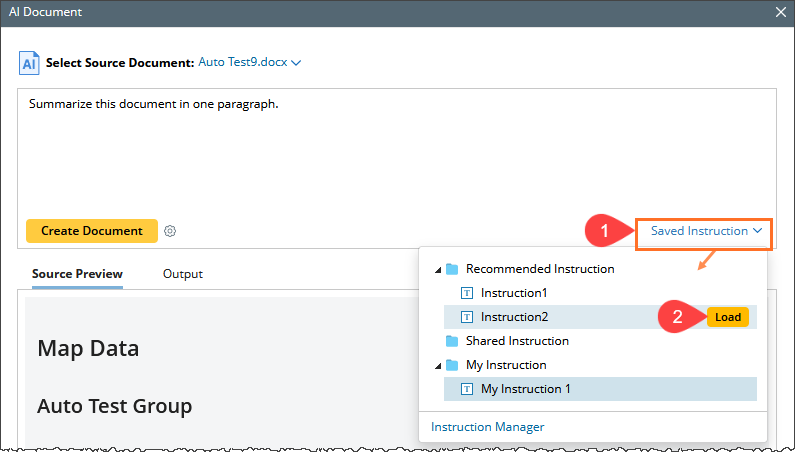The height and width of the screenshot is (452, 795).
Task: Collapse the Recommended Instruction tree node
Action: point(437,270)
